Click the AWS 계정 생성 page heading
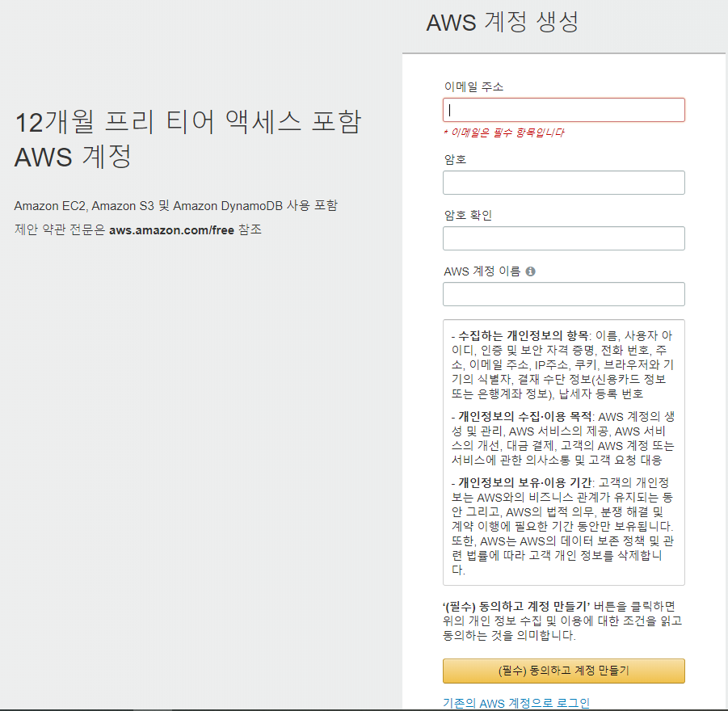This screenshot has height=711, width=728. tap(503, 22)
